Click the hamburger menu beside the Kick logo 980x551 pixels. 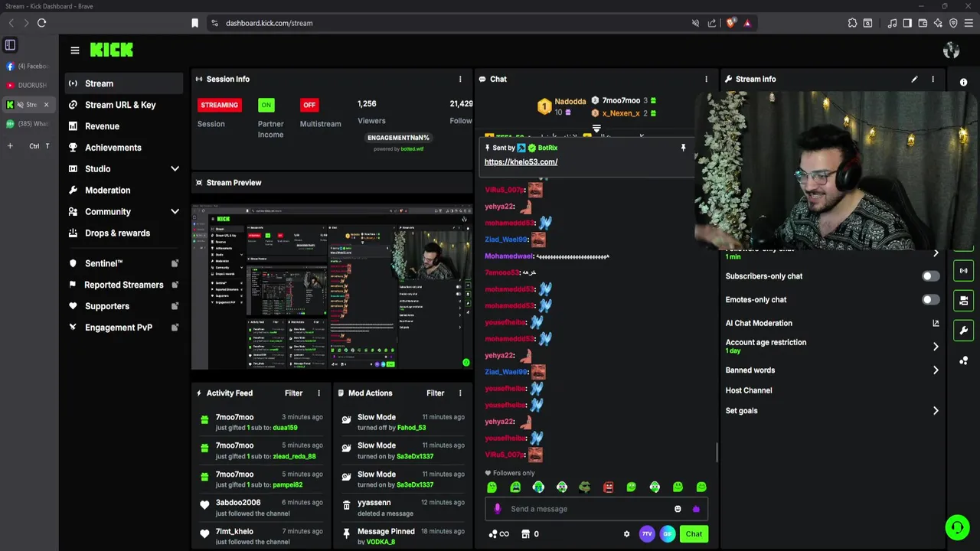coord(75,51)
